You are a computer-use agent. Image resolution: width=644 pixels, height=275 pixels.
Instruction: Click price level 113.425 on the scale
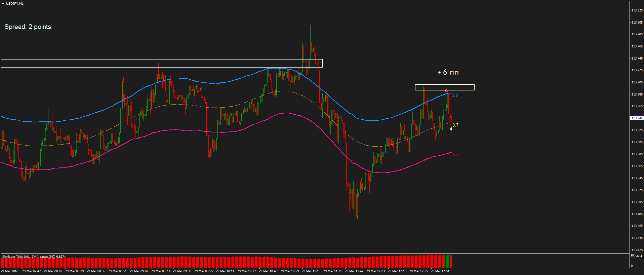click(637, 250)
